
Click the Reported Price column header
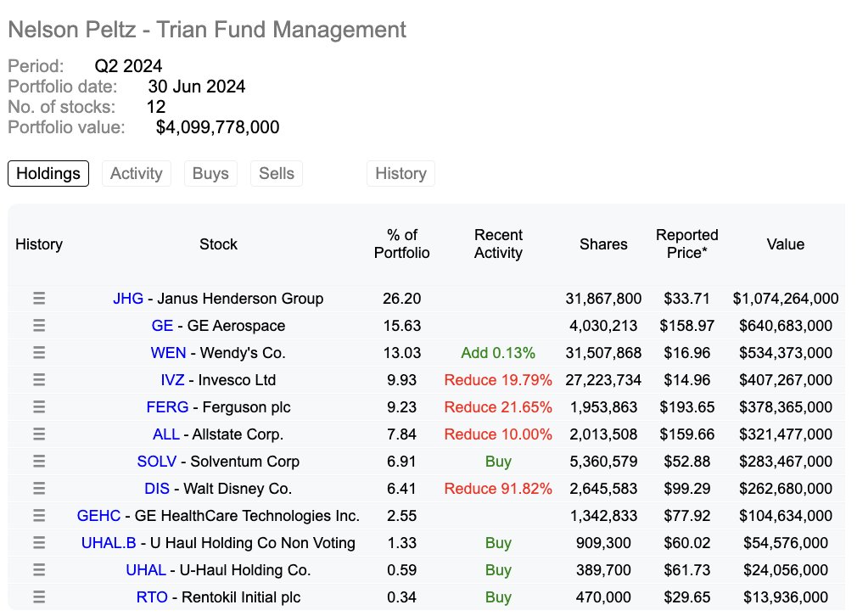point(687,244)
